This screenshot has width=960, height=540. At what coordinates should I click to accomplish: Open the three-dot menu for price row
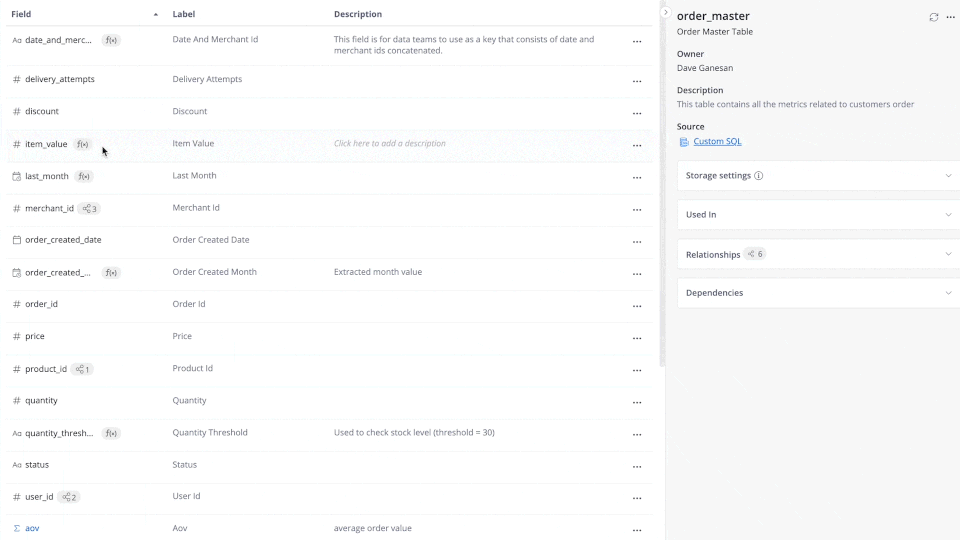tap(637, 338)
